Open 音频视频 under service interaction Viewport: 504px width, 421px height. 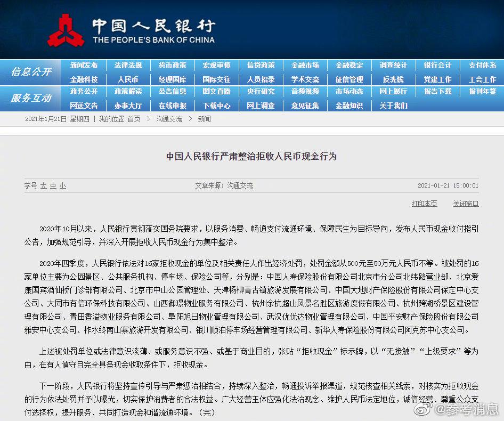click(x=305, y=91)
